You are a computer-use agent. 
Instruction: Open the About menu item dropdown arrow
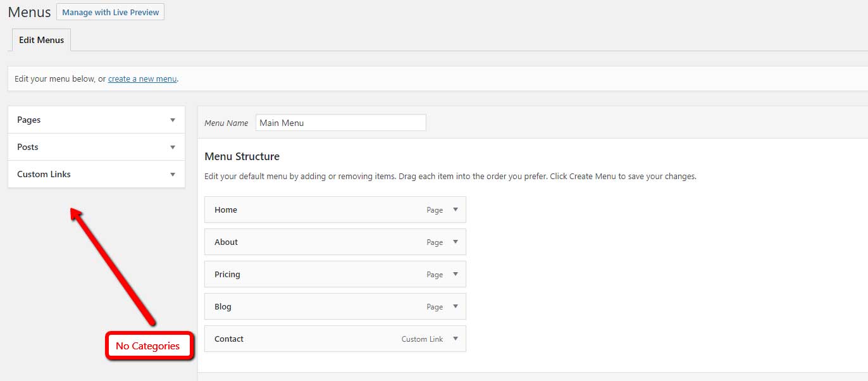(455, 242)
